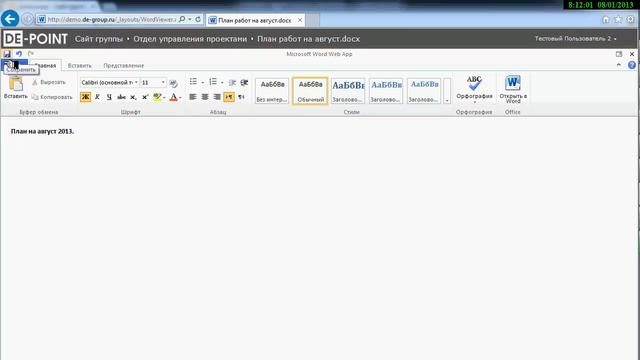Select План работ на август.docx browser tab
The image size is (640, 360).
coord(255,20)
